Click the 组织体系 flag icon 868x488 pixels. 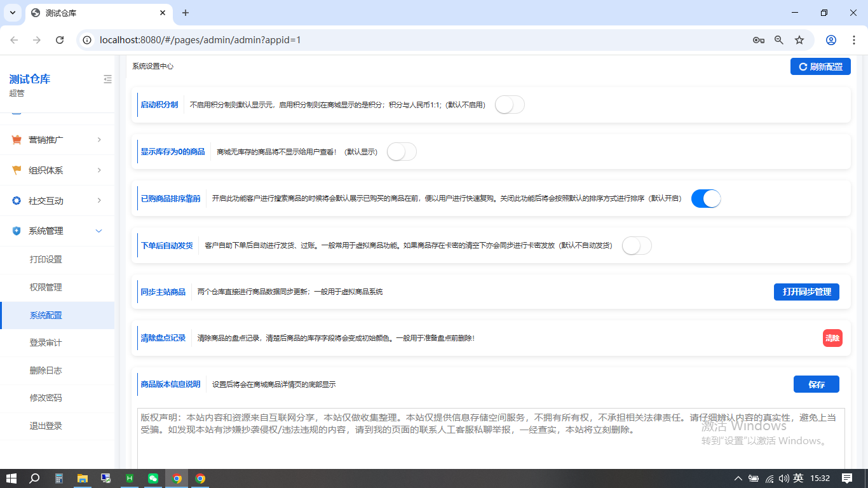[16, 170]
